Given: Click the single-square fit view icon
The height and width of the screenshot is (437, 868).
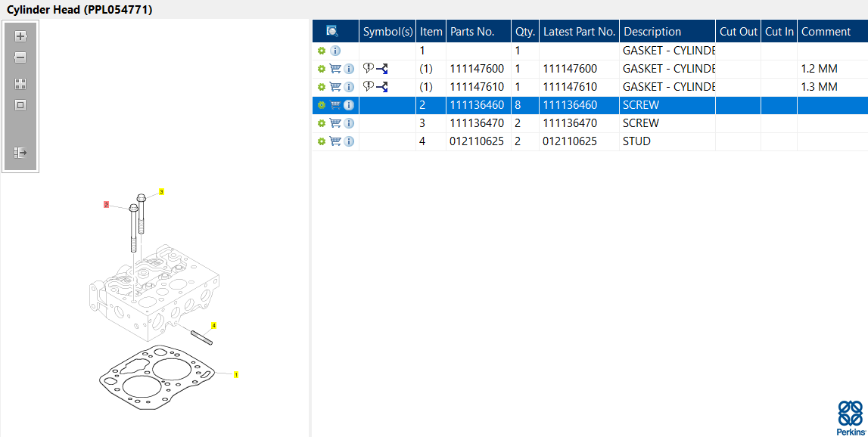Looking at the screenshot, I should click(20, 105).
